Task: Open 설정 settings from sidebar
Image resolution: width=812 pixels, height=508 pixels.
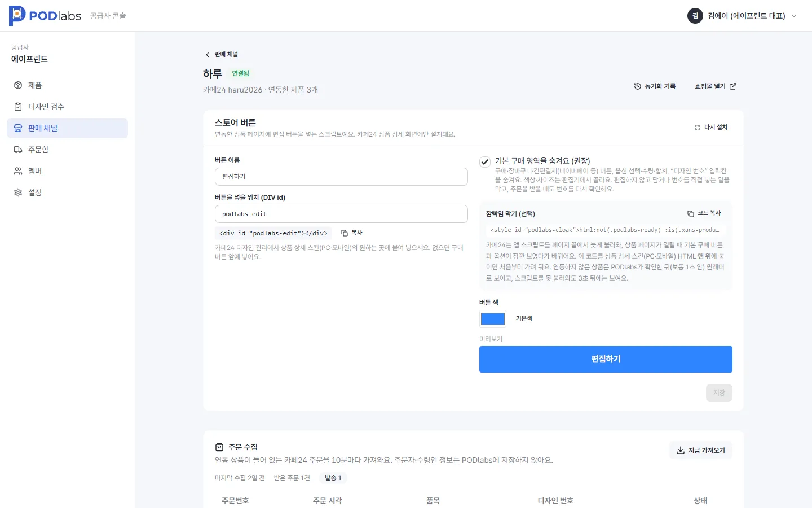Action: pos(67,192)
